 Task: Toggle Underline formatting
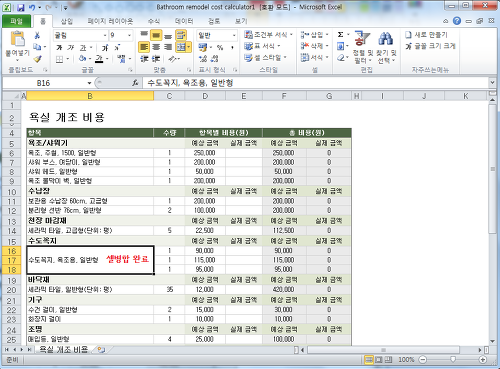[83, 47]
